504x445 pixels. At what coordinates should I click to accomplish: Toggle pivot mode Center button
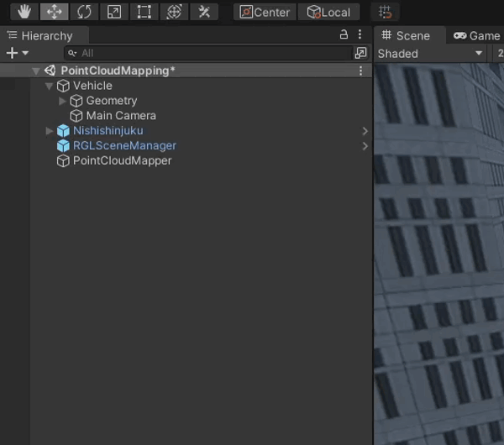(265, 12)
